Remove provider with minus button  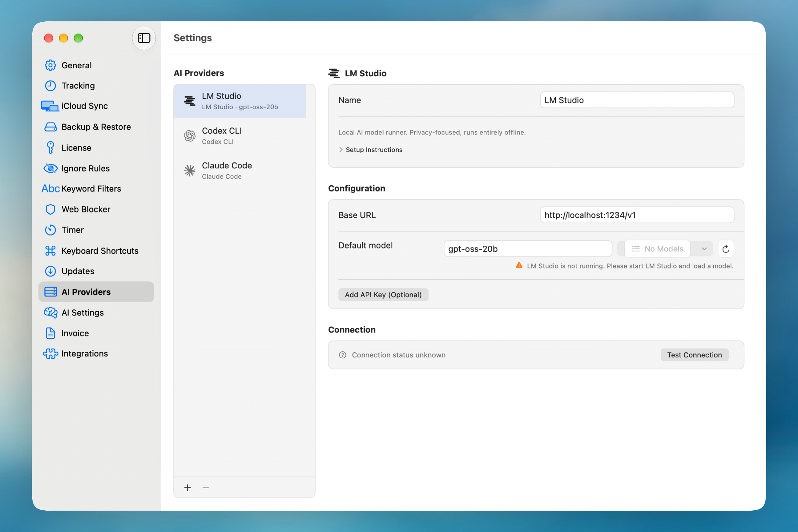click(206, 488)
